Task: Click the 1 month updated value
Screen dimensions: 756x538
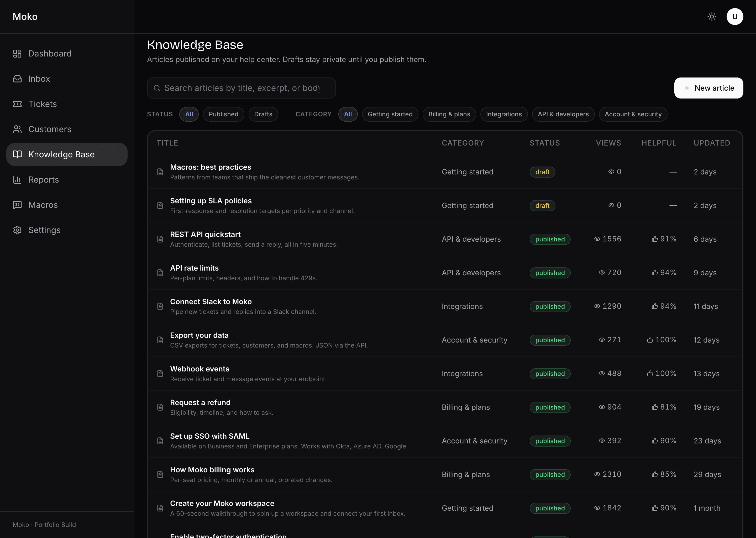Action: [x=707, y=508]
